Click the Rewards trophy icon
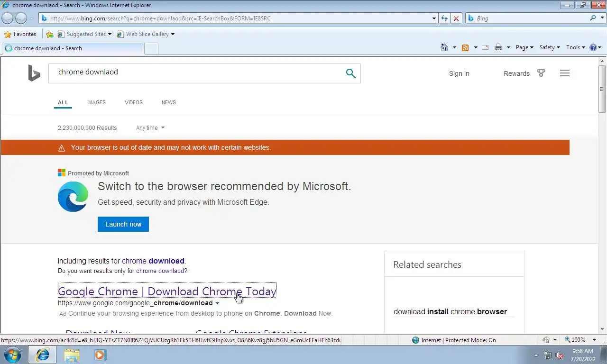The width and height of the screenshot is (607, 364). 541,73
